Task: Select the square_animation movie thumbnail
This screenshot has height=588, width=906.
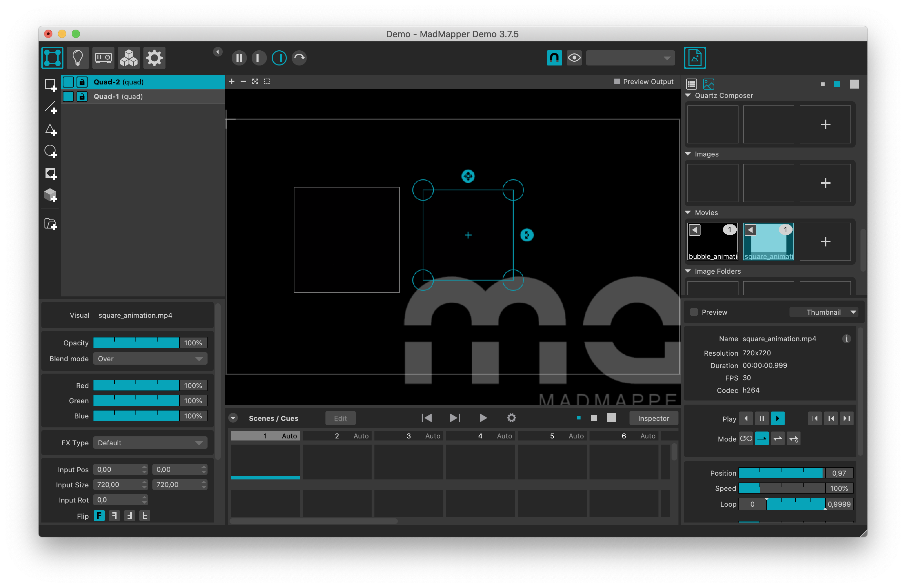Action: [x=768, y=242]
